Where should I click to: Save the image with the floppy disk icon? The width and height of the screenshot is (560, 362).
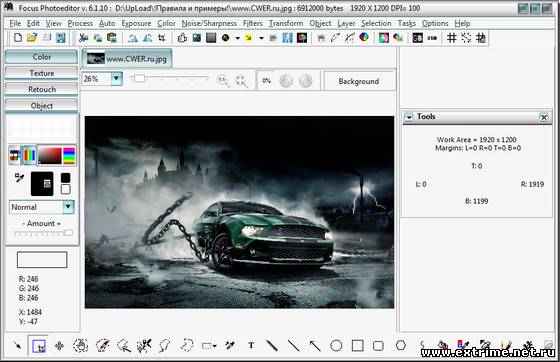coord(61,38)
